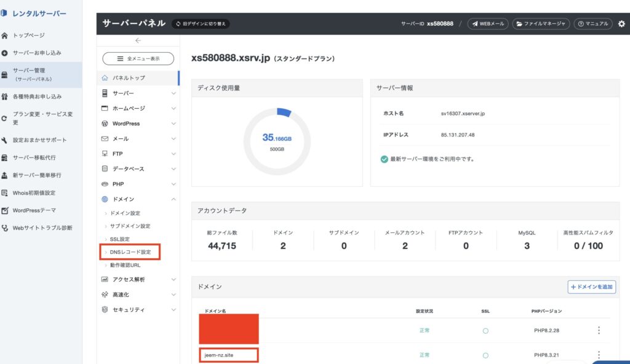The height and width of the screenshot is (364, 630).
Task: Click the Webサイトトラブル診断 icon item
Action: [6, 228]
